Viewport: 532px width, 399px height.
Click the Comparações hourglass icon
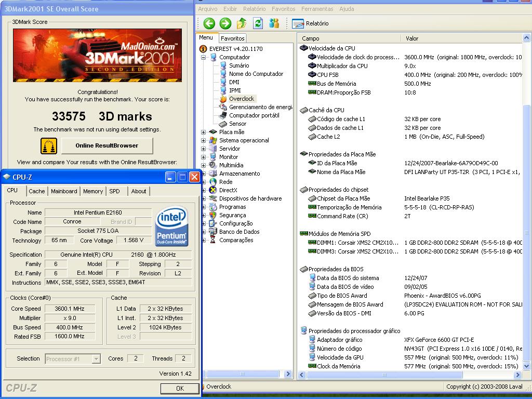click(x=213, y=240)
